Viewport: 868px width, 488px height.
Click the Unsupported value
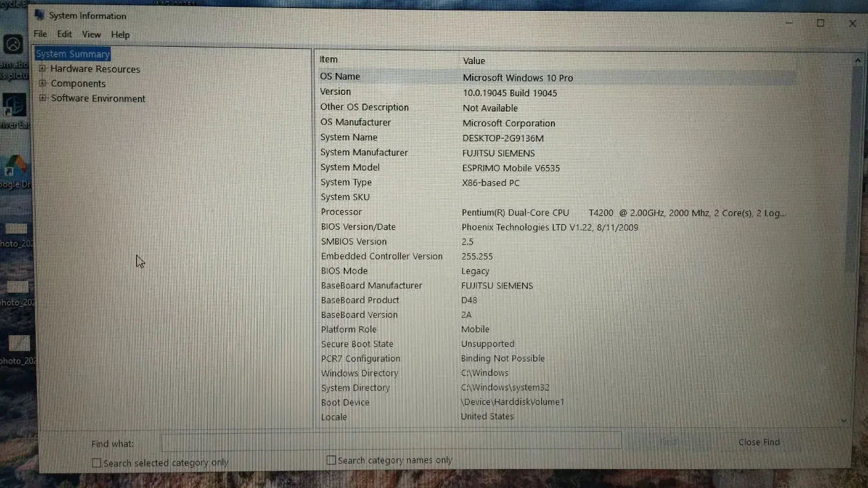pos(487,344)
